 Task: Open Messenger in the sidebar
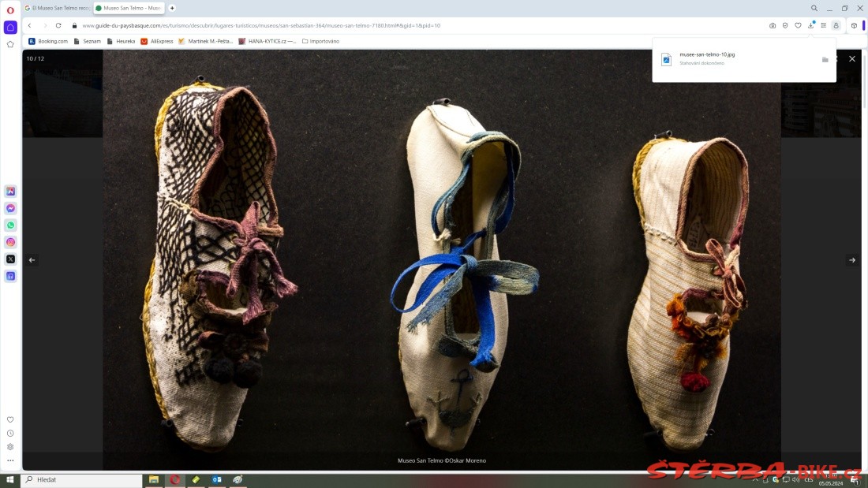click(x=10, y=208)
